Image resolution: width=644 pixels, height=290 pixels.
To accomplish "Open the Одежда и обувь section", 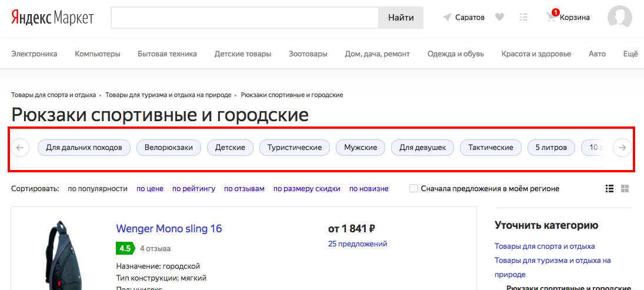I will pos(455,54).
